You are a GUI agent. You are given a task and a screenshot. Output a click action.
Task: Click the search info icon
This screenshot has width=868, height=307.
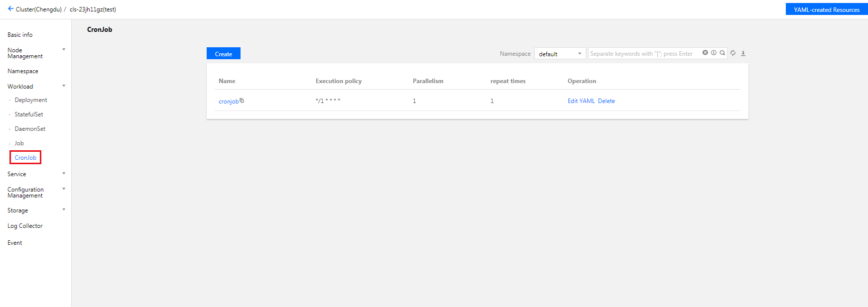pyautogui.click(x=714, y=53)
